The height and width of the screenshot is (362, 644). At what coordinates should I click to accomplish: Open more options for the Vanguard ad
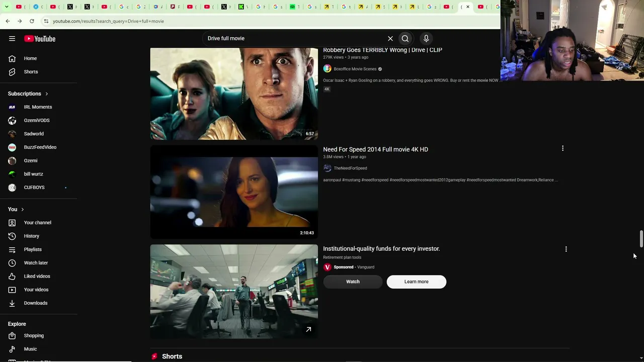566,249
